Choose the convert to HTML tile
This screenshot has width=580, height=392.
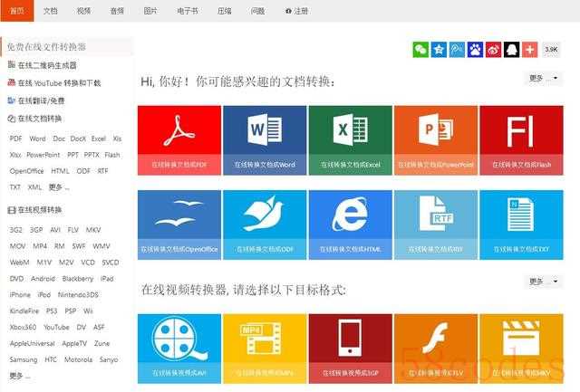[351, 225]
